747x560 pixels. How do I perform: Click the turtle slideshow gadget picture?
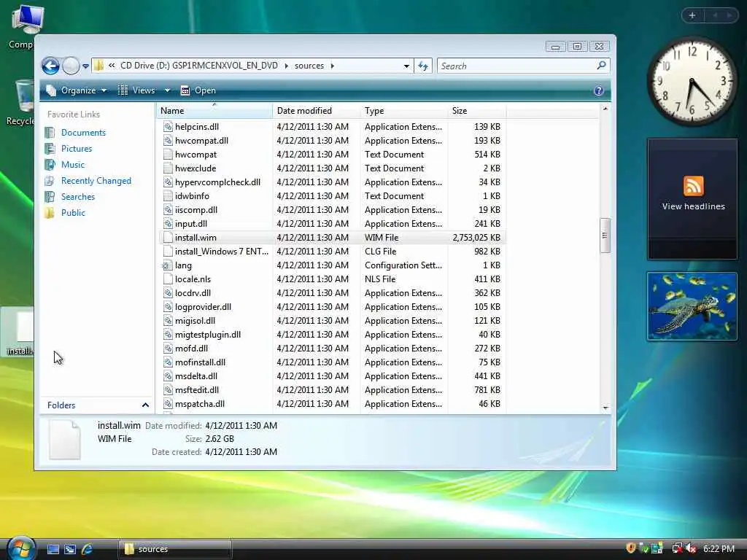click(692, 306)
